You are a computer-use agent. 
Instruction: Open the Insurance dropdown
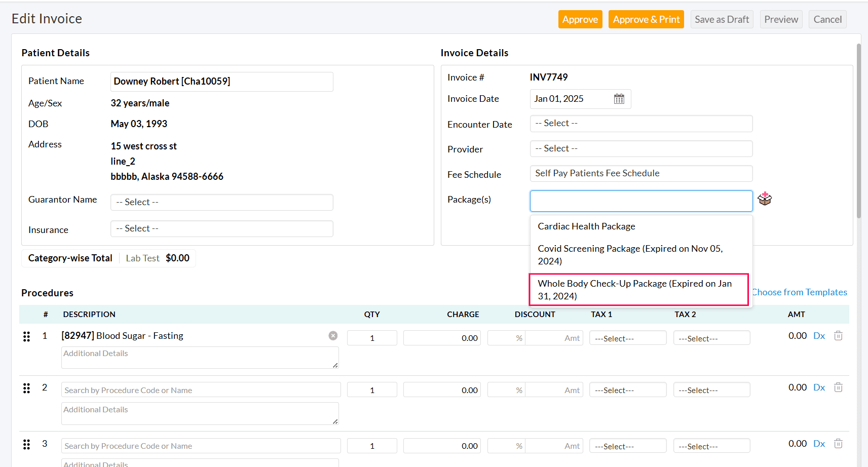point(221,228)
